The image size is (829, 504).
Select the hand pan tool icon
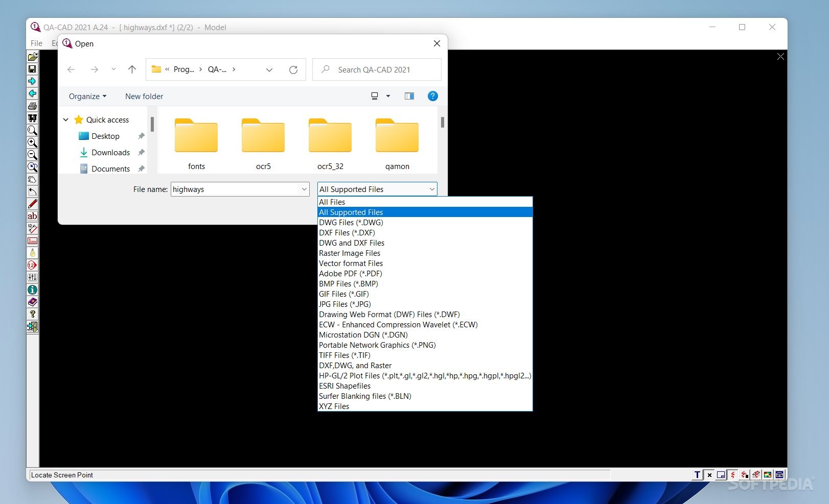pos(32,179)
